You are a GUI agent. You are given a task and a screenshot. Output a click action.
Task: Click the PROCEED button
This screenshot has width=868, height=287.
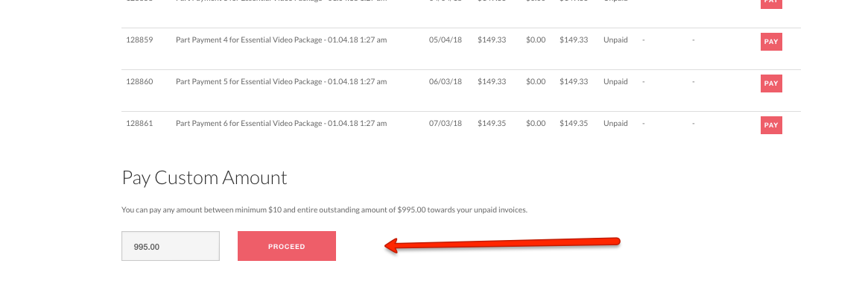pos(287,246)
